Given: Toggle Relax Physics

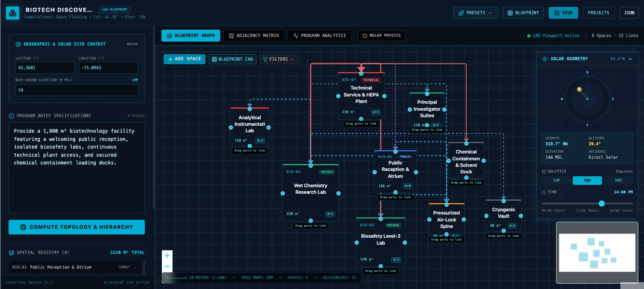Looking at the screenshot, I should [382, 36].
